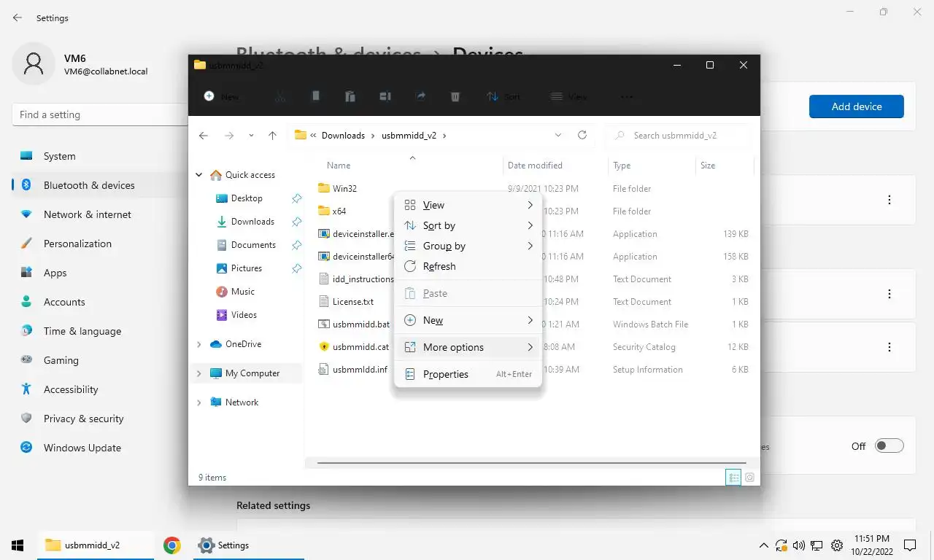Click the Find a setting search box
Screen dimensions: 934x560
(x=100, y=114)
